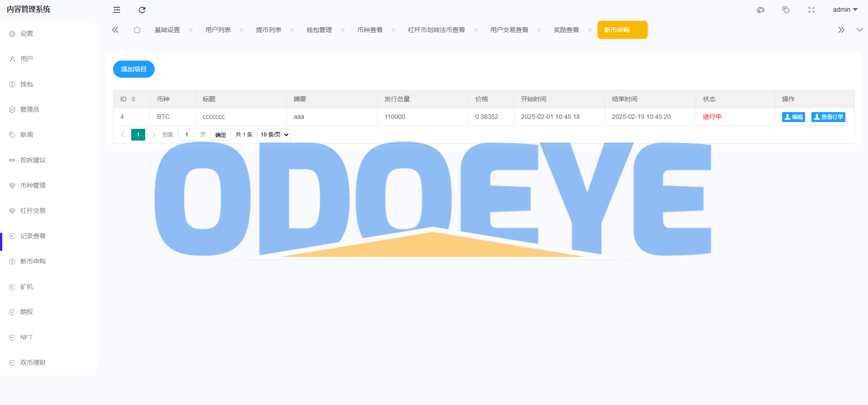Click the end time 2025-02-19 10:45:20
The height and width of the screenshot is (405, 868).
(641, 117)
